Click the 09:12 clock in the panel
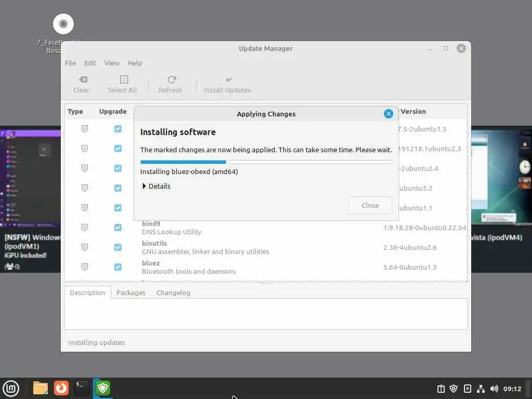This screenshot has height=399, width=532. click(512, 389)
